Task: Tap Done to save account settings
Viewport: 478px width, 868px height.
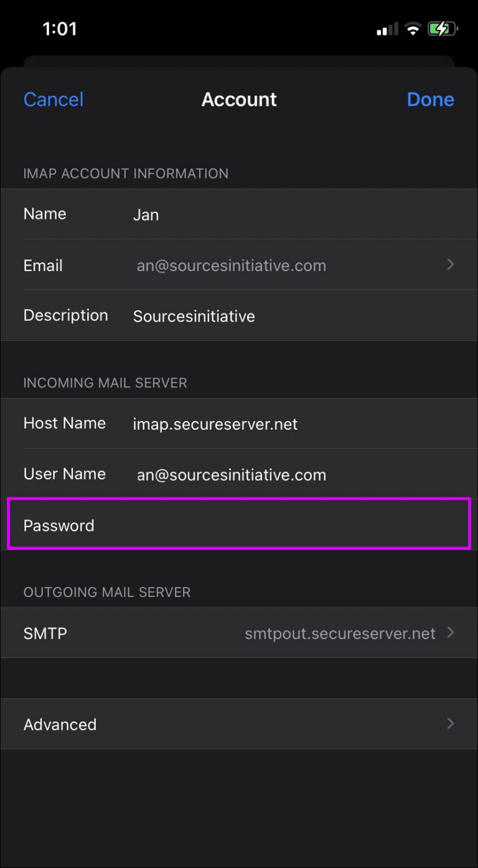Action: [x=430, y=99]
